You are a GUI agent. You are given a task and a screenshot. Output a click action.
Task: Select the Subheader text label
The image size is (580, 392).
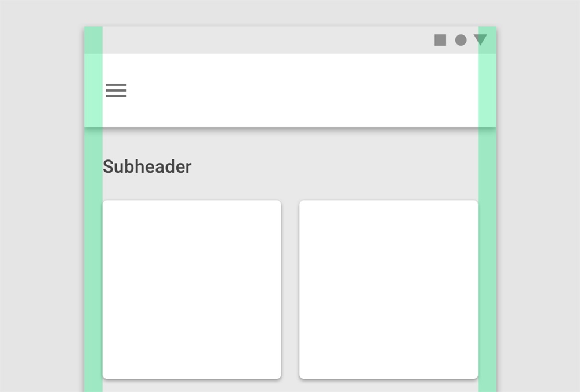147,166
